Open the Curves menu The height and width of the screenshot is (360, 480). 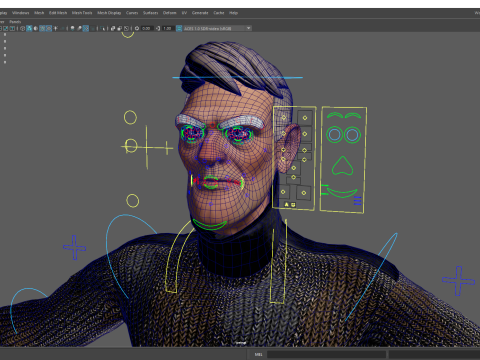132,13
